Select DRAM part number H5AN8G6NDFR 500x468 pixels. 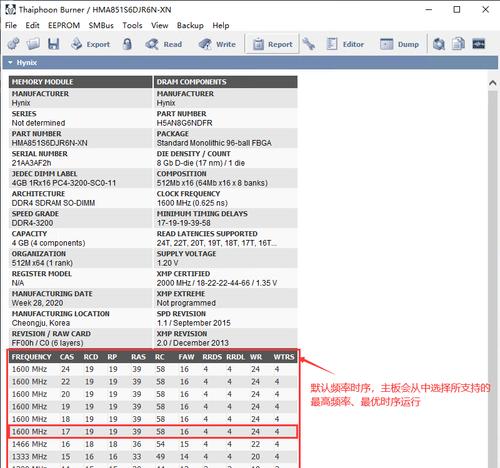(x=184, y=123)
